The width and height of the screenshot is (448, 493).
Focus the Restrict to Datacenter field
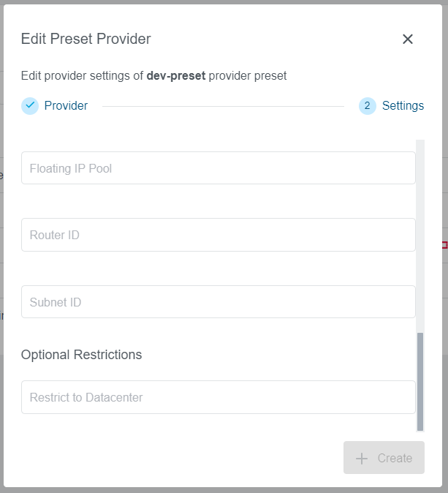tap(218, 397)
